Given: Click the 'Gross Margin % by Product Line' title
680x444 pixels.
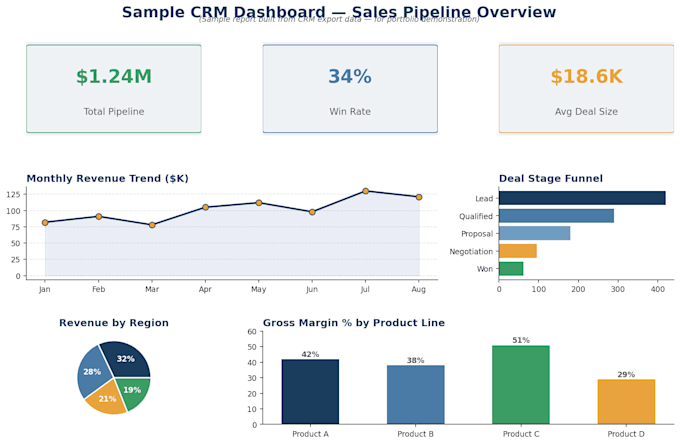Looking at the screenshot, I should pos(353,323).
